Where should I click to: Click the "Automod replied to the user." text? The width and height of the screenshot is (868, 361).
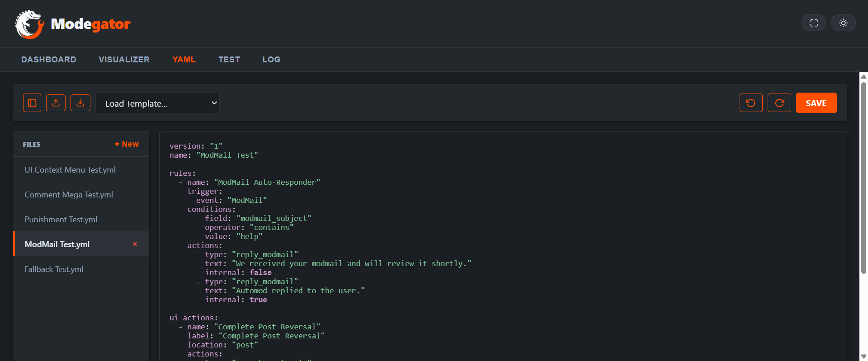pos(298,291)
